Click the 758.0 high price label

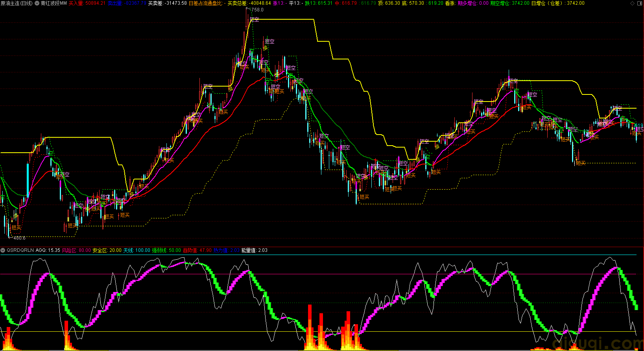(257, 10)
